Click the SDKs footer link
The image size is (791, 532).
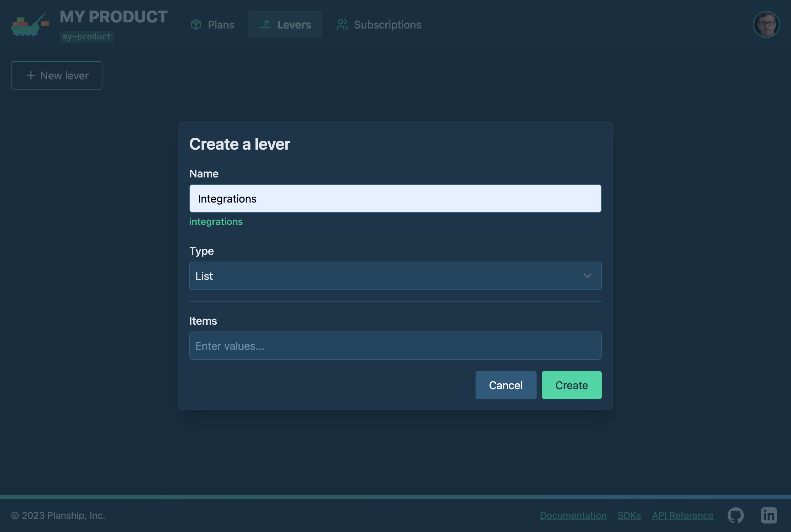tap(629, 514)
